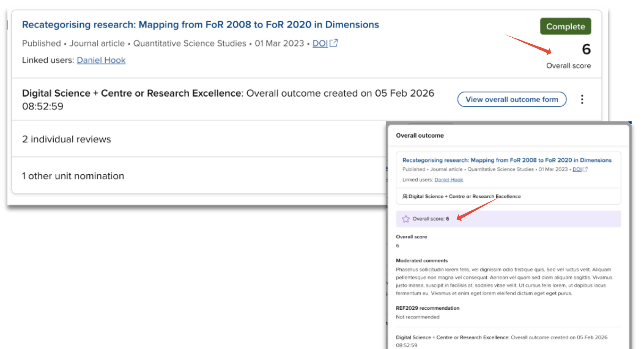Viewport: 644px width, 349px height.
Task: Click the group icon beside Digital Science
Action: click(405, 196)
